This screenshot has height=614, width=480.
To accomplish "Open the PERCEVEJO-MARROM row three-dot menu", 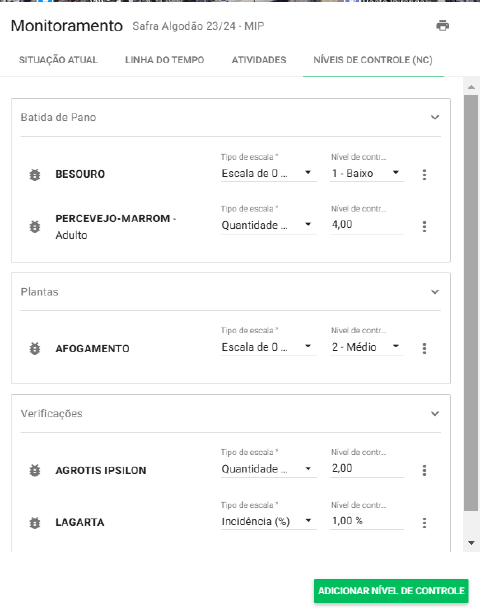I will pos(424,226).
